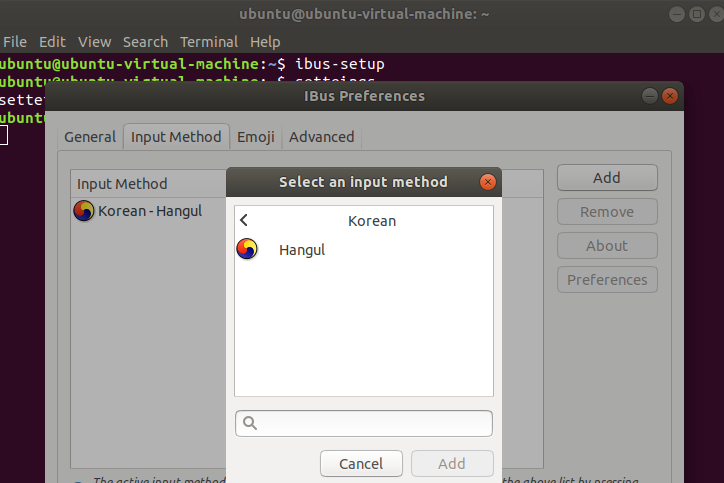Click the magnifier icon in the search box
This screenshot has width=724, height=483.
tap(250, 423)
